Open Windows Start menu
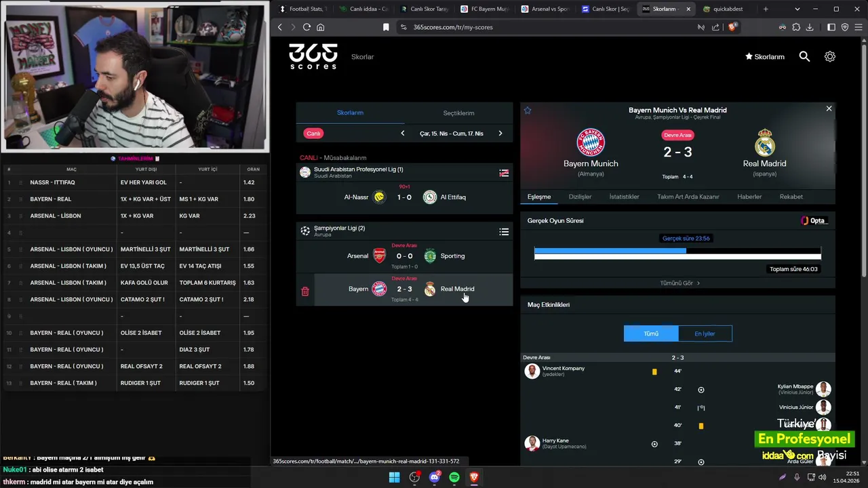Image resolution: width=868 pixels, height=488 pixels. coord(394,477)
